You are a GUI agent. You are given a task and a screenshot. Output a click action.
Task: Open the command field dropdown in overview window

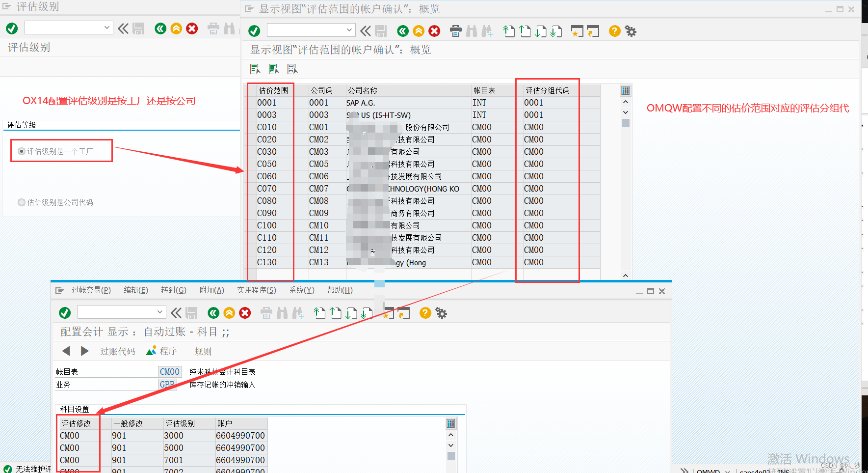(350, 30)
